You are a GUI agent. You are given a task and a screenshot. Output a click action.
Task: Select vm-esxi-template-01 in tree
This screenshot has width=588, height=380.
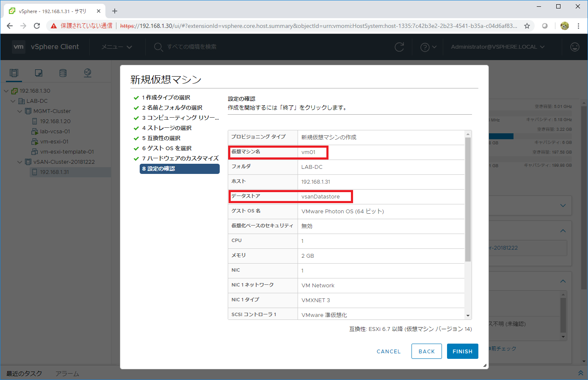click(x=67, y=151)
